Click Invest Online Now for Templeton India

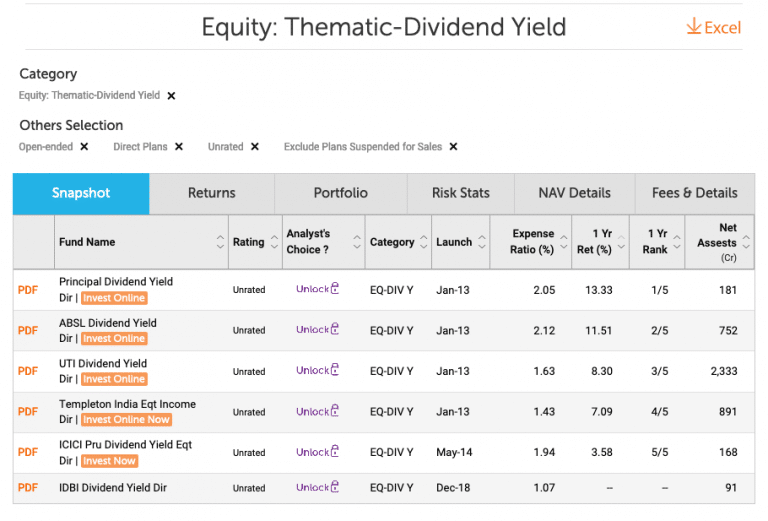[x=126, y=420]
